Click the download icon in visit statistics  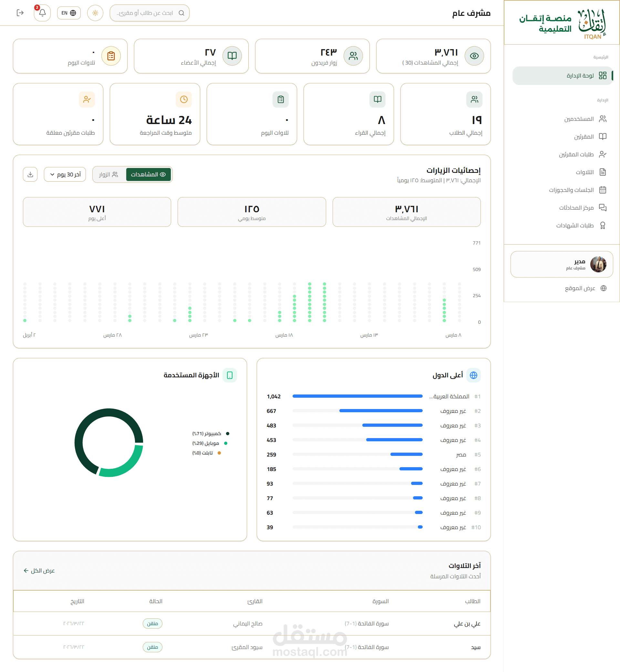click(x=30, y=174)
